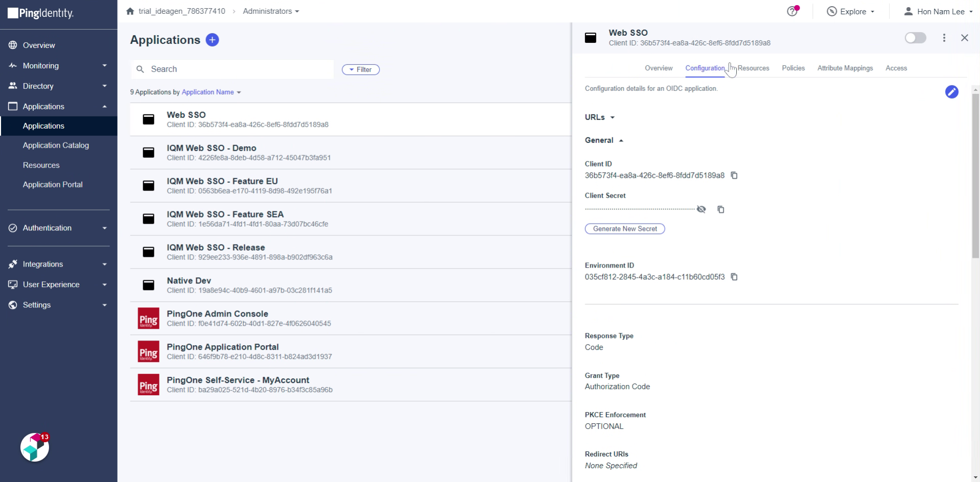Close the Web SSO details panel
Screen dimensions: 980x482
click(965, 38)
